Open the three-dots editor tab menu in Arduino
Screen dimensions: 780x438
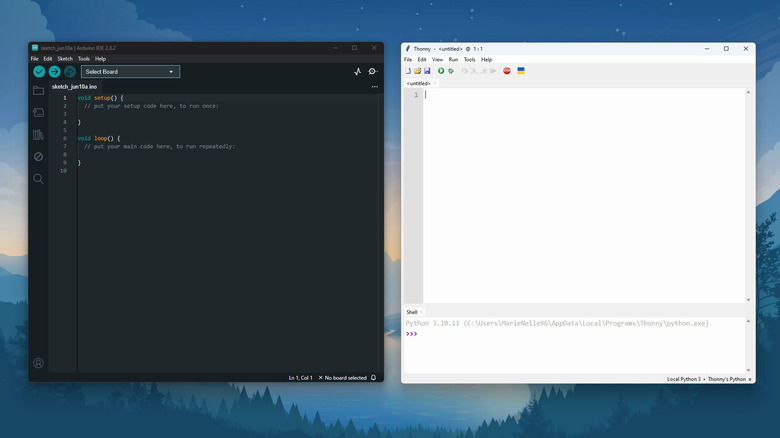pos(375,87)
